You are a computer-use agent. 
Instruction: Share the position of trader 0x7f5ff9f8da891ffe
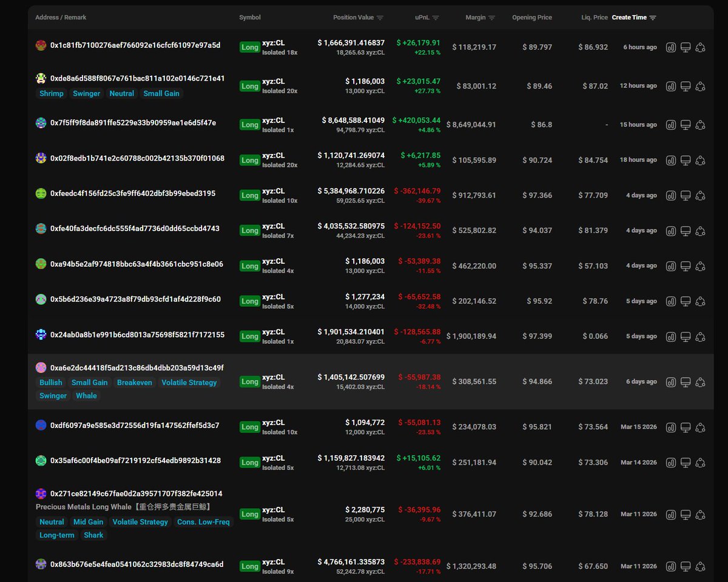coord(701,124)
